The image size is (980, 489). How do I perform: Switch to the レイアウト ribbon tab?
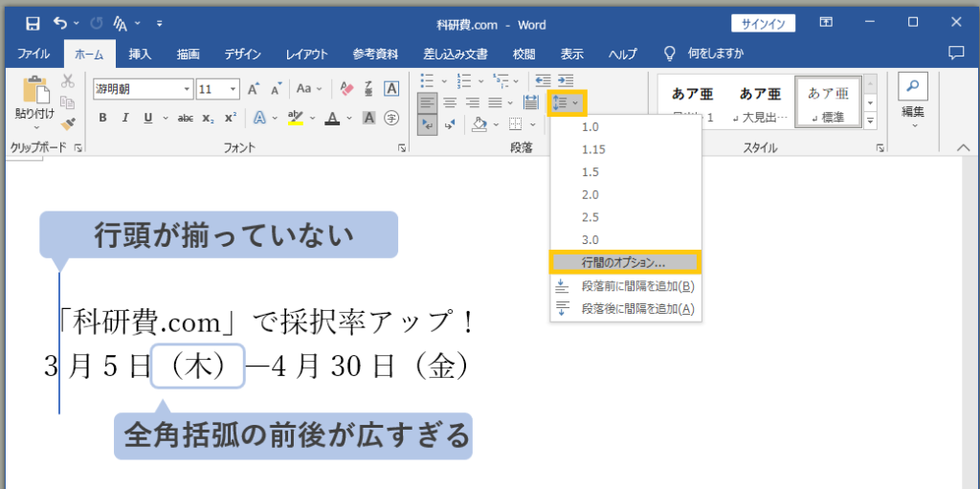click(x=307, y=54)
